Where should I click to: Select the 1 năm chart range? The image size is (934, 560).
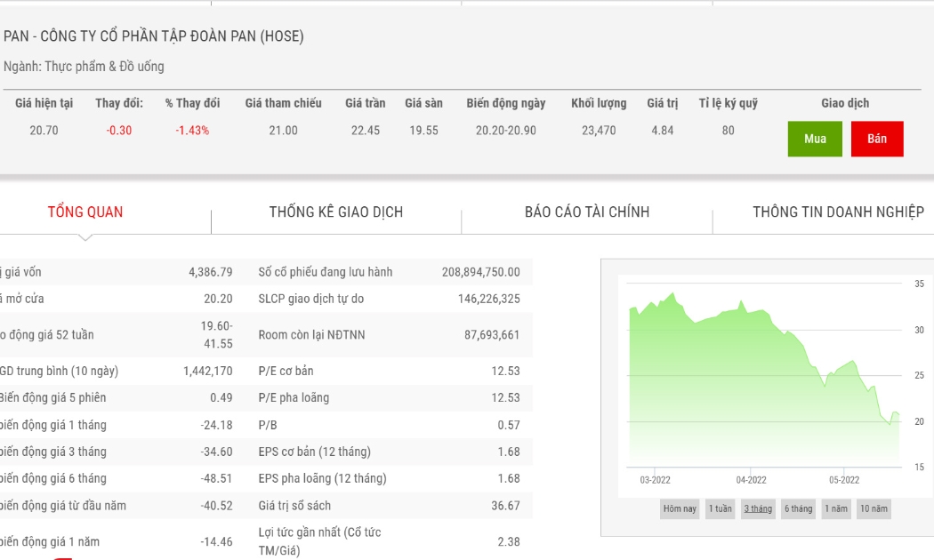coord(836,508)
